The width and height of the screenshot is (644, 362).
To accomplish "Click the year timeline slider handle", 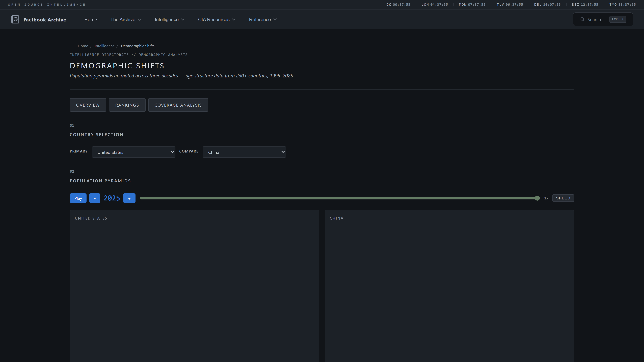I will 537,198.
